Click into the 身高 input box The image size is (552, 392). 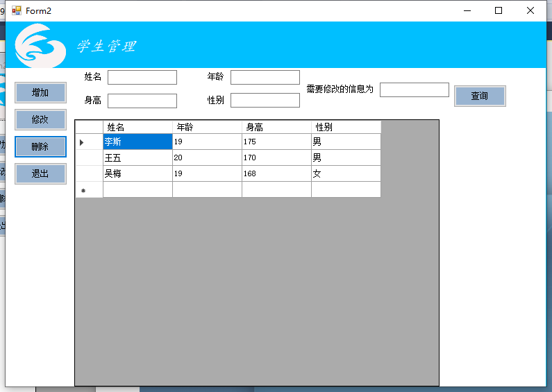click(x=142, y=101)
